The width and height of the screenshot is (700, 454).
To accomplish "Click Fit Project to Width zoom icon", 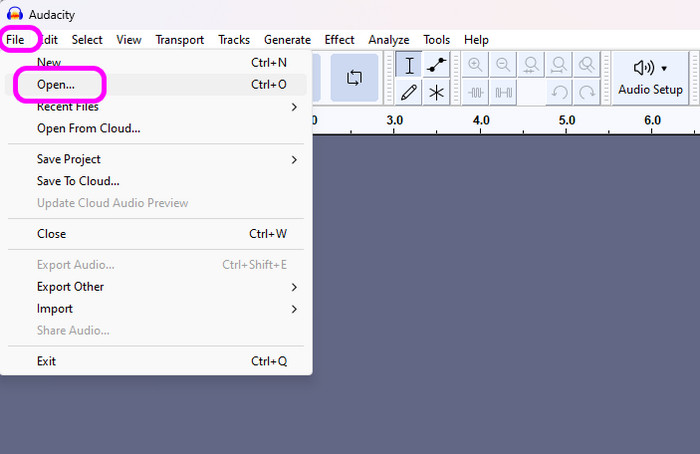I will click(558, 65).
